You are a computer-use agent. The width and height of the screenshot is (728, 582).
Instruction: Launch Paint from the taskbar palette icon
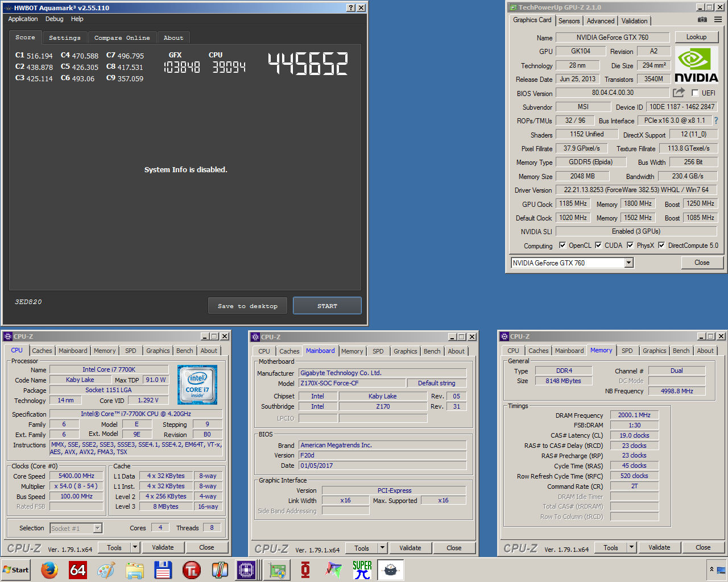(106, 569)
